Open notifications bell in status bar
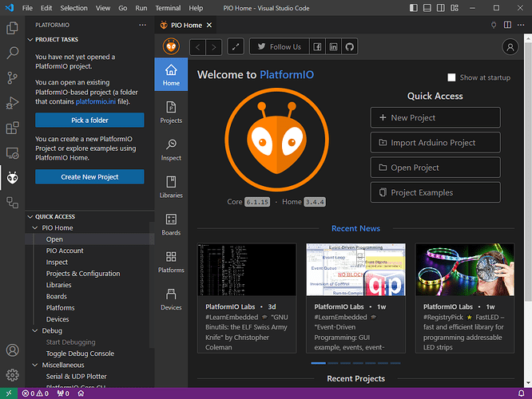Viewport: 532px width, 399px height. [521, 393]
